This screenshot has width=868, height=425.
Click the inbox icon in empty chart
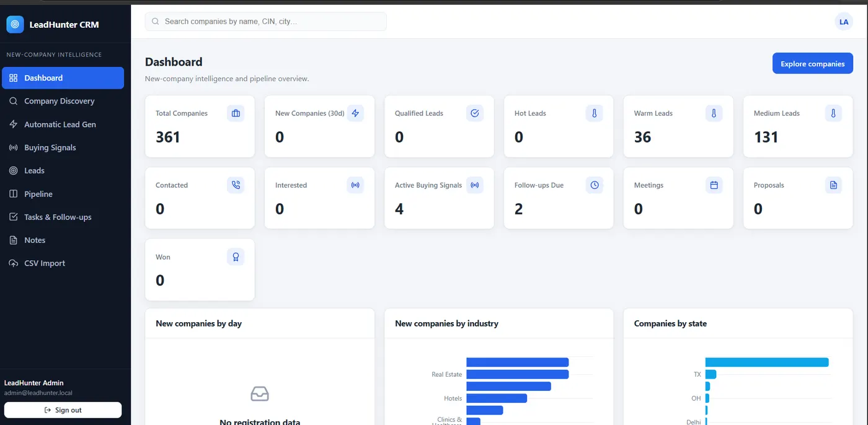(260, 393)
